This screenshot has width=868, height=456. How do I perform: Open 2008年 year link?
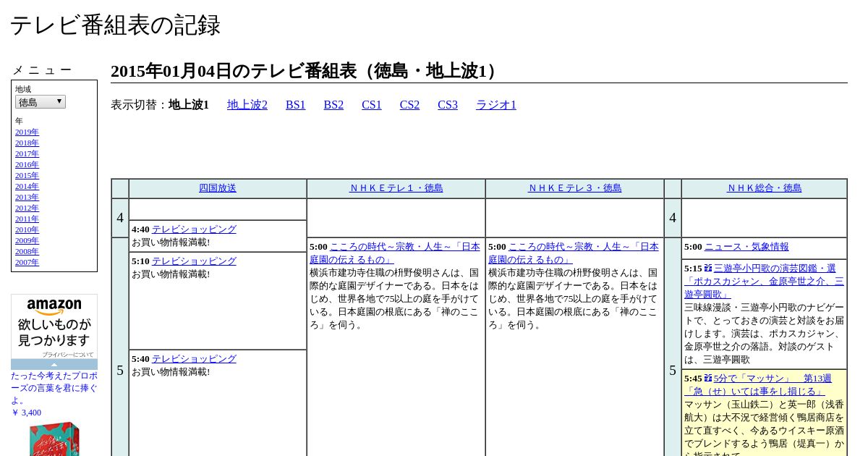[27, 251]
